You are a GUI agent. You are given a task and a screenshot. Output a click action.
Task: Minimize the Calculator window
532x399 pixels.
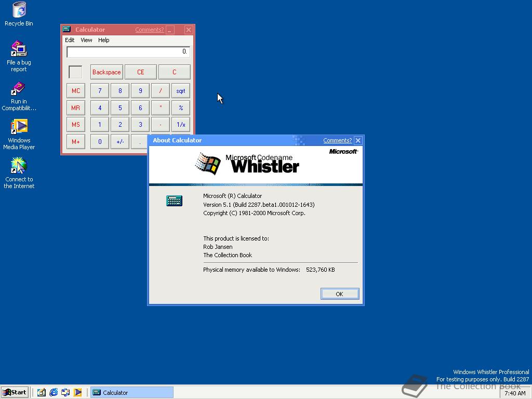tap(170, 30)
